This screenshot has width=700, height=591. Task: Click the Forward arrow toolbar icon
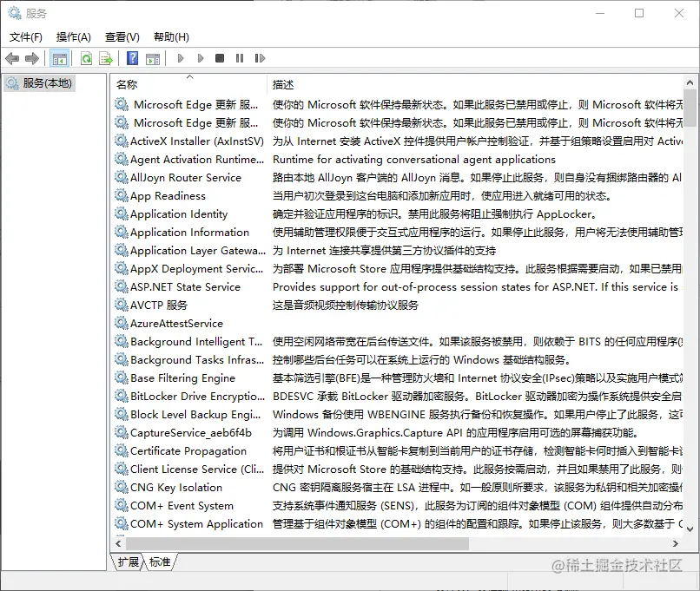[x=32, y=58]
